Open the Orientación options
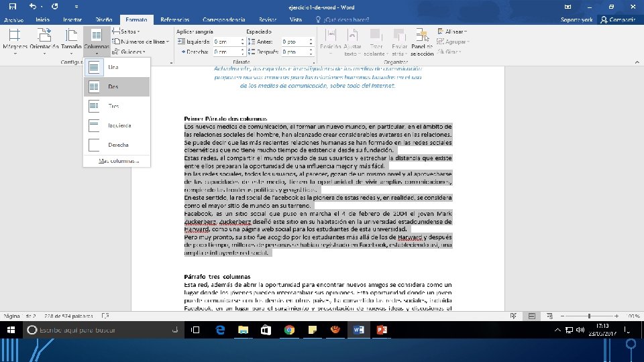 [x=44, y=42]
